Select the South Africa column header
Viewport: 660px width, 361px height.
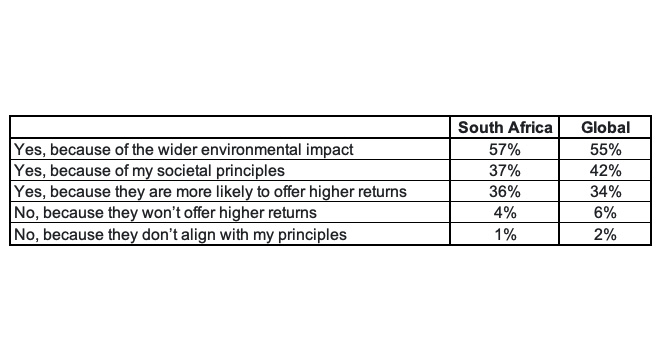pyautogui.click(x=505, y=127)
